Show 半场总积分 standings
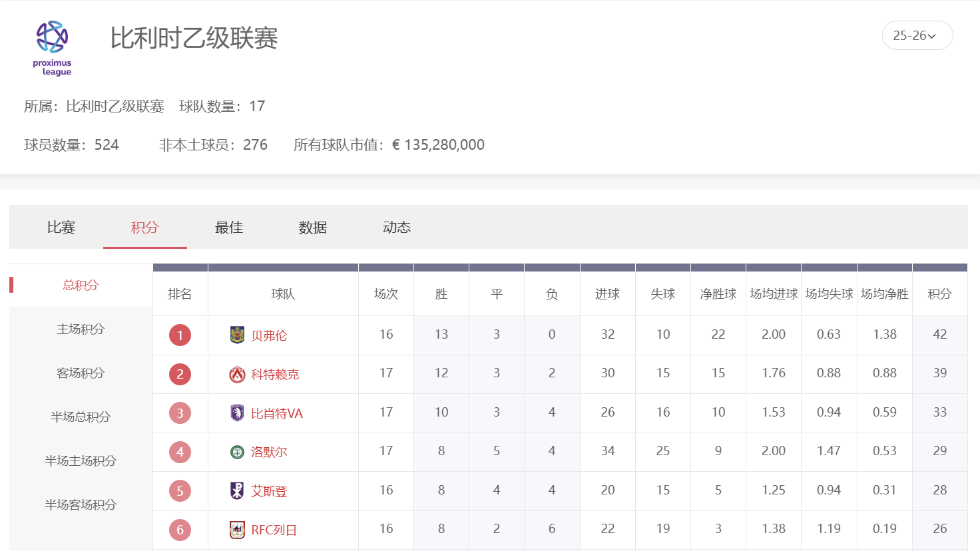Viewport: 980px width, 551px height. (x=81, y=417)
